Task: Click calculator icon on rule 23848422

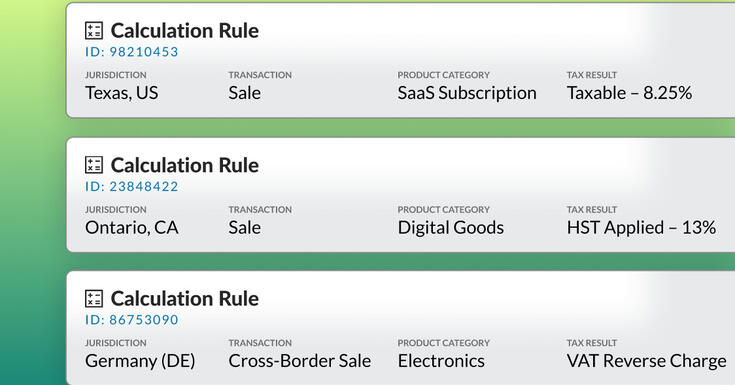Action: 94,165
